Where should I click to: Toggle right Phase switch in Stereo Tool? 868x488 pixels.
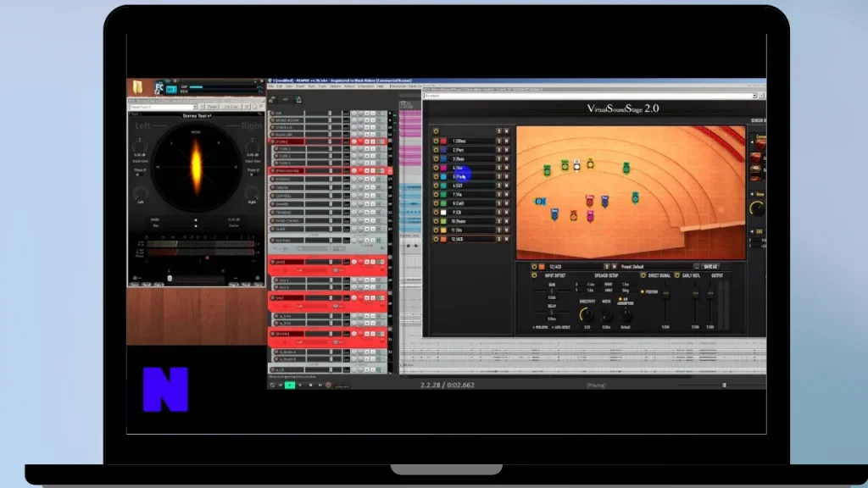coord(254,175)
